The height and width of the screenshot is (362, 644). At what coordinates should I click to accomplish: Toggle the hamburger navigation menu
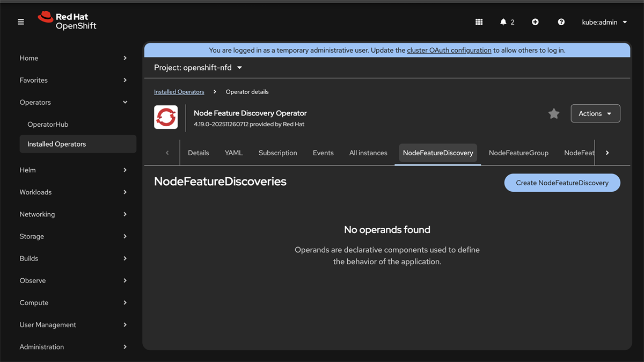21,22
